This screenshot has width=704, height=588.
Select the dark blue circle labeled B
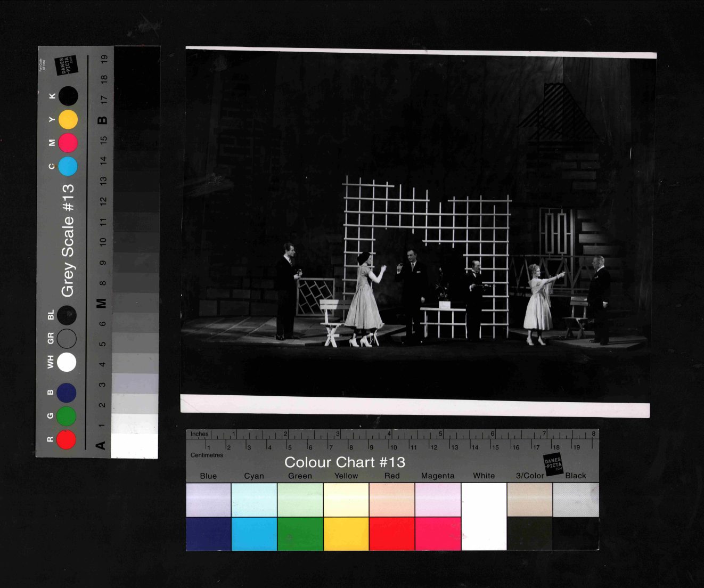point(66,393)
